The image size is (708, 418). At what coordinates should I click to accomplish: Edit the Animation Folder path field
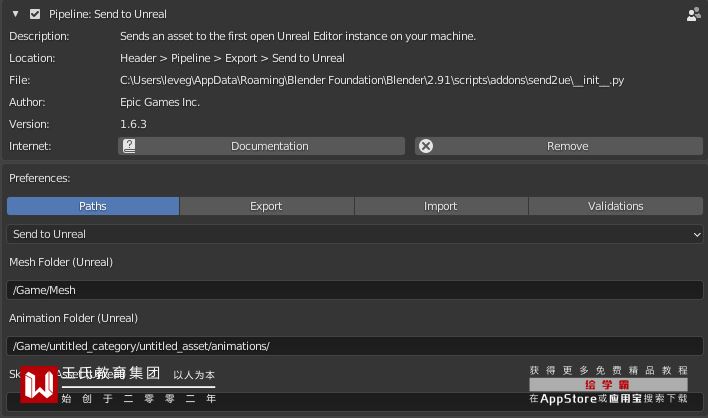[x=355, y=346]
